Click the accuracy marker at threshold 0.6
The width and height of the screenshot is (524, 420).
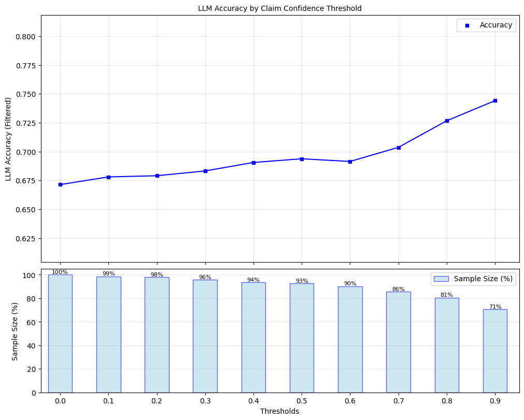coord(350,162)
